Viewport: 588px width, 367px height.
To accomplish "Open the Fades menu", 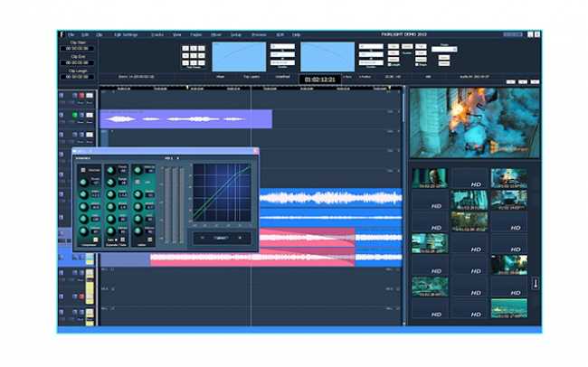I will pyautogui.click(x=195, y=34).
